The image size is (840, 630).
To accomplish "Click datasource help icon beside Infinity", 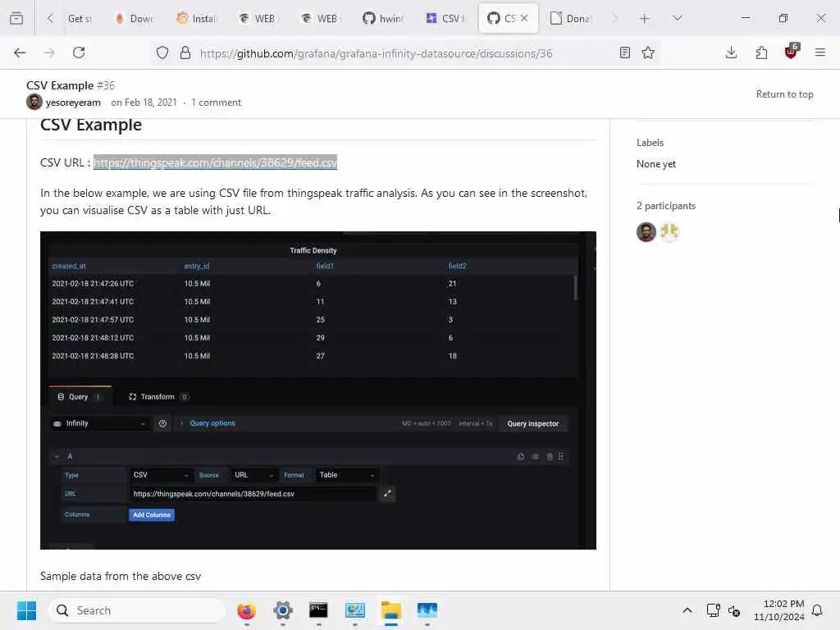I will pos(162,424).
